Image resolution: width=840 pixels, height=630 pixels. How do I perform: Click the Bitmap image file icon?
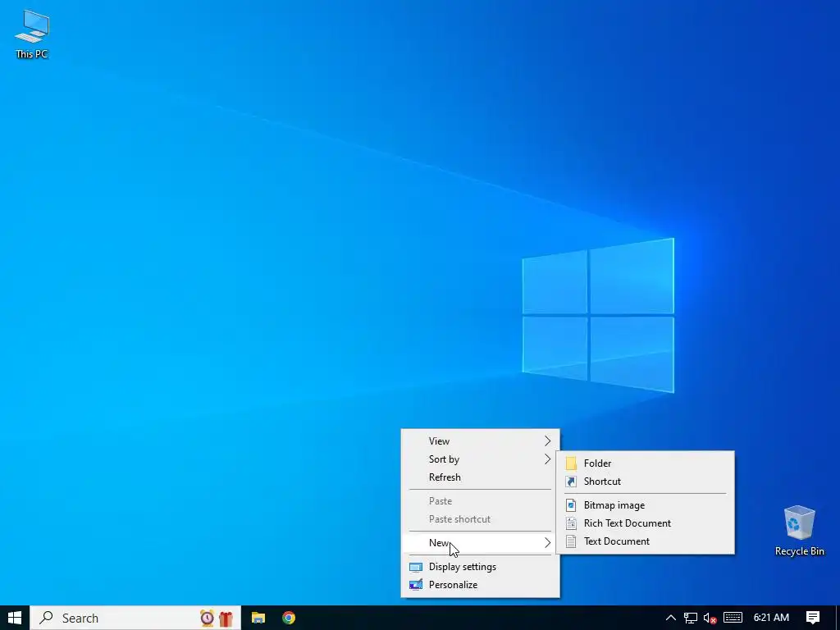point(571,505)
